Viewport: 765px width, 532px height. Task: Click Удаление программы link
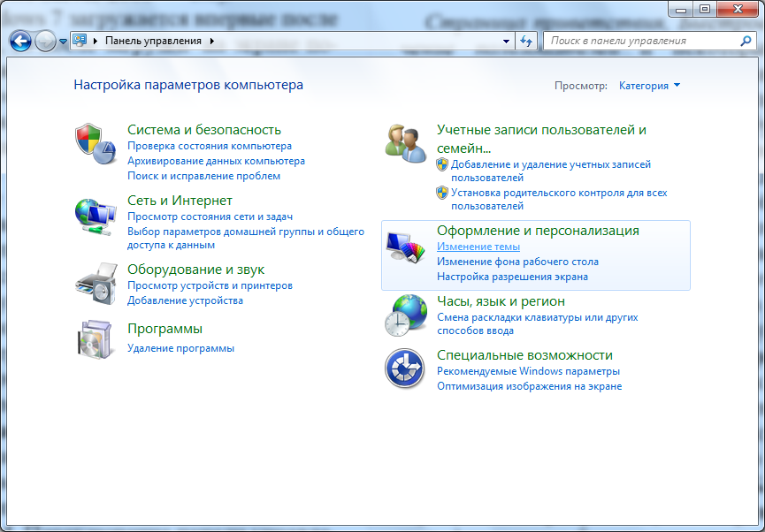[180, 348]
